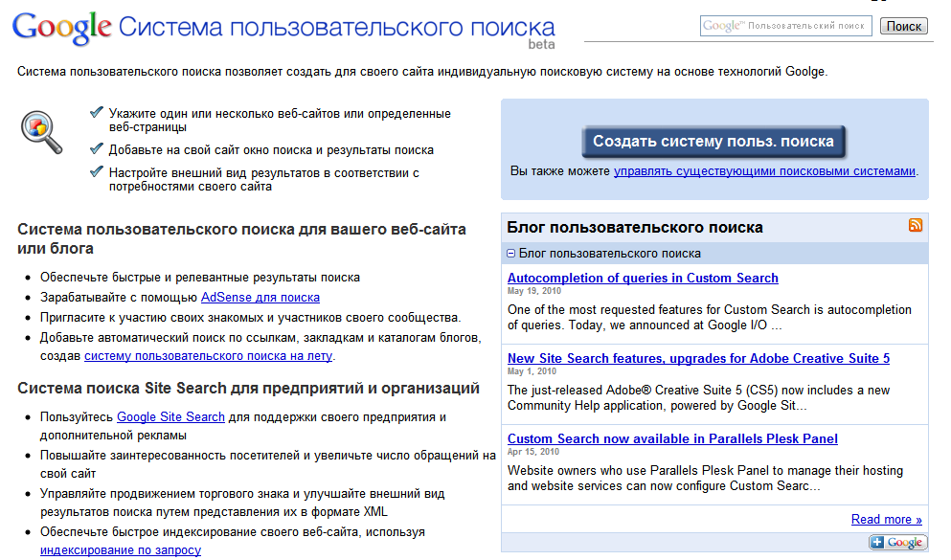Click the Read more » link

click(x=886, y=520)
